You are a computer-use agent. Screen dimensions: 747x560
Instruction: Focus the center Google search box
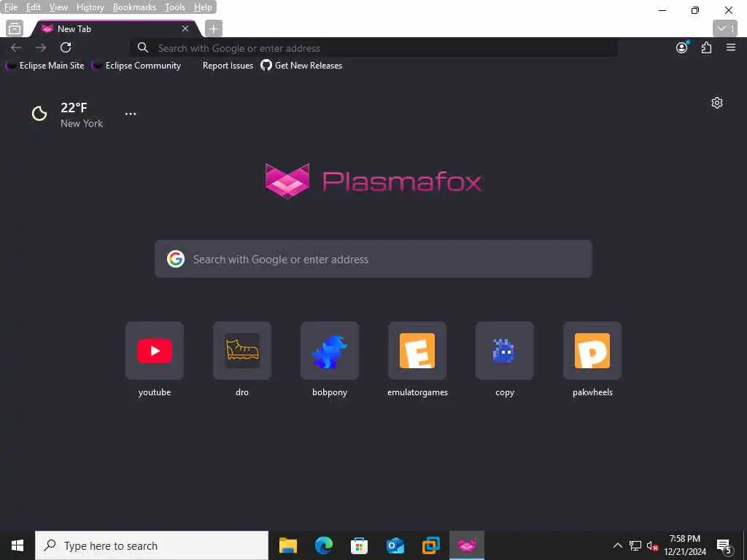373,259
